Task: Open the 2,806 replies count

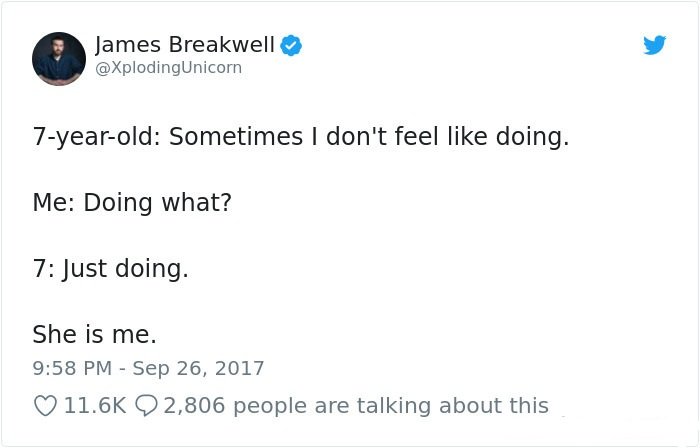Action: 194,406
